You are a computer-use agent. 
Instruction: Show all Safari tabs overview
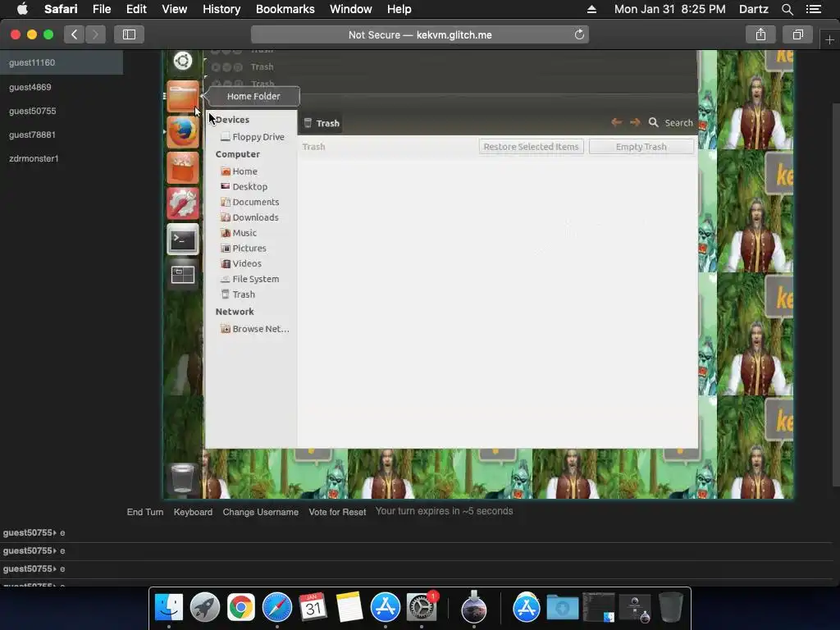tap(797, 34)
